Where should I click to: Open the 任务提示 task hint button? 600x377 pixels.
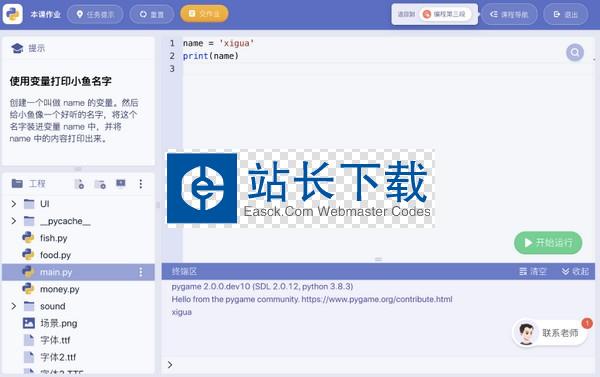click(95, 14)
